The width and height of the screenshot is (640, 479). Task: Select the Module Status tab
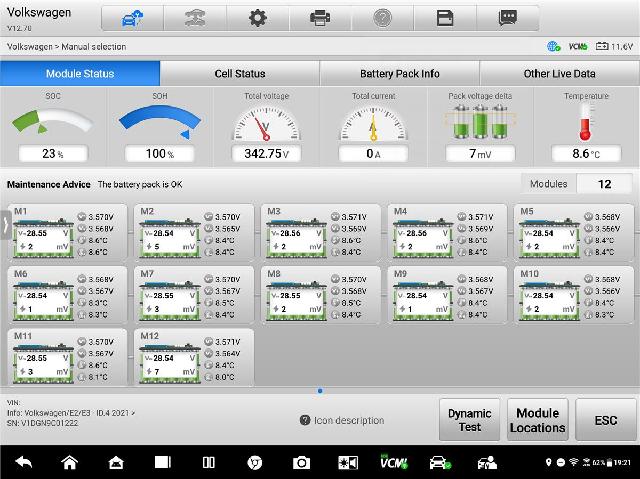tap(80, 73)
